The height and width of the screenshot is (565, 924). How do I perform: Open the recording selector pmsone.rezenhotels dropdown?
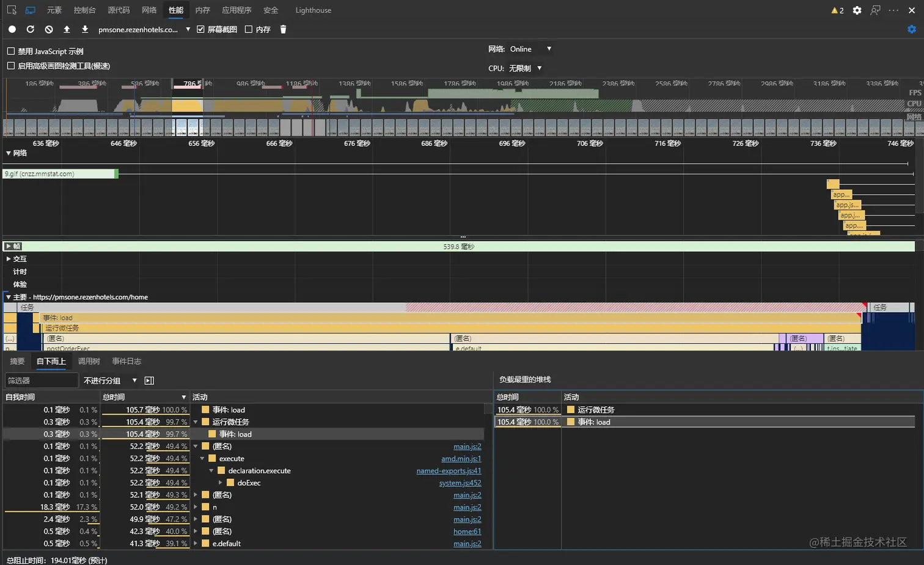point(144,29)
